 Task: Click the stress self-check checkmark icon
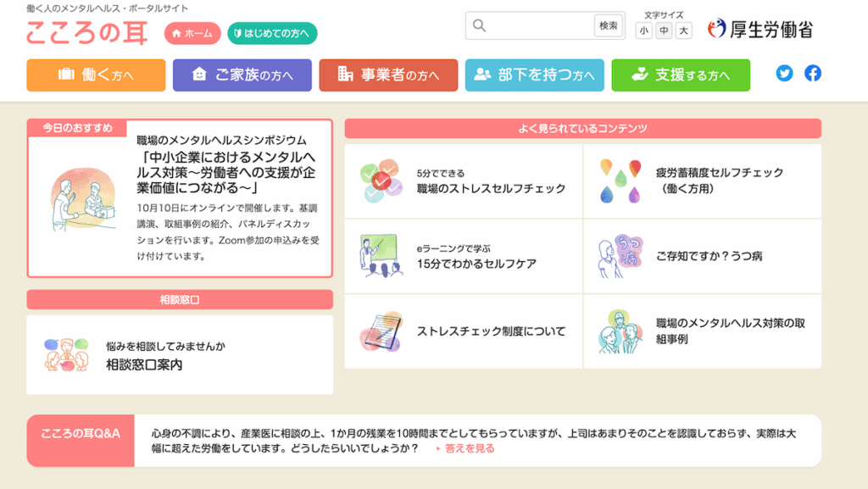tap(379, 181)
